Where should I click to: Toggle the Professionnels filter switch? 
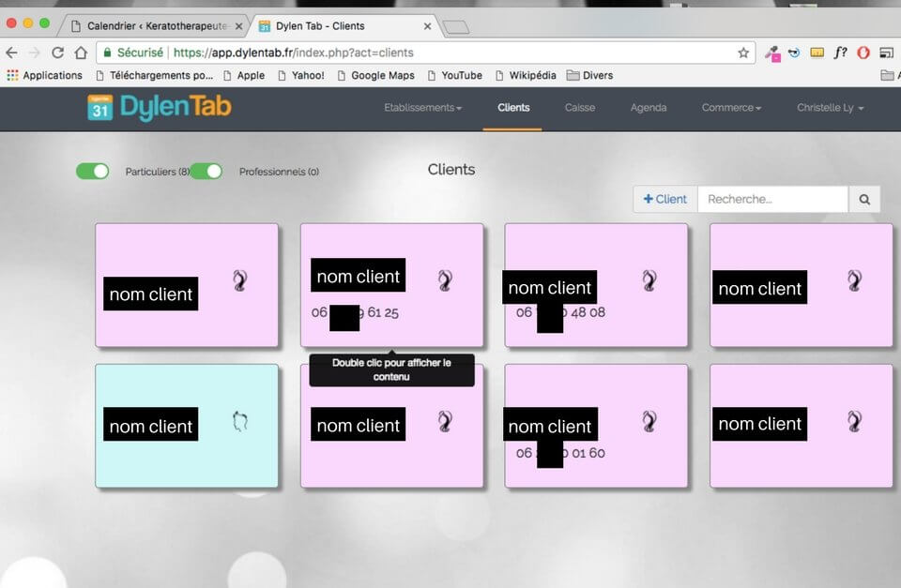click(206, 171)
